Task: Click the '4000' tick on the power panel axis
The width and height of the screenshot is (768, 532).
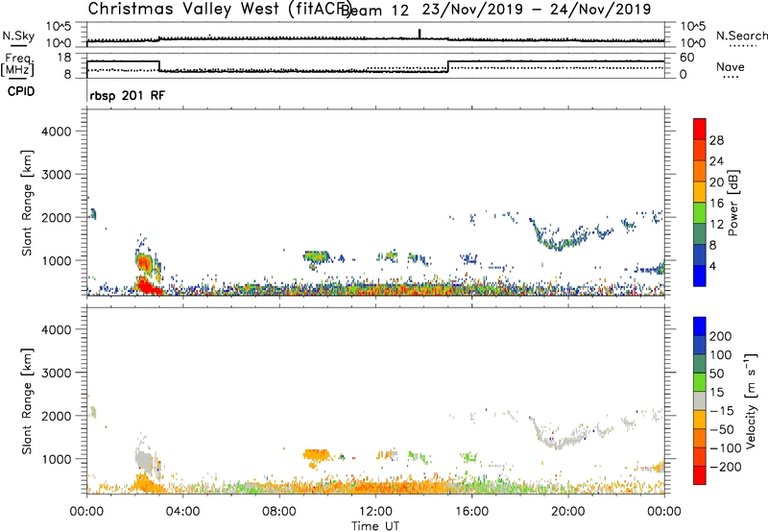Action: coord(57,132)
